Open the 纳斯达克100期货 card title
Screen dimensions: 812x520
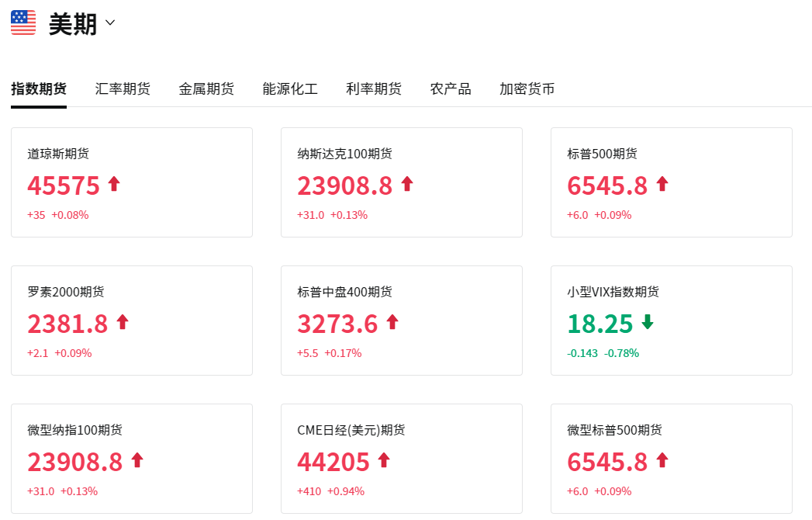tap(345, 154)
